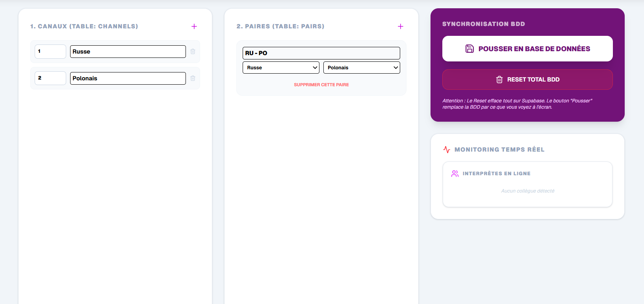
Task: Click the Aucun collègue détecté message
Action: click(527, 191)
